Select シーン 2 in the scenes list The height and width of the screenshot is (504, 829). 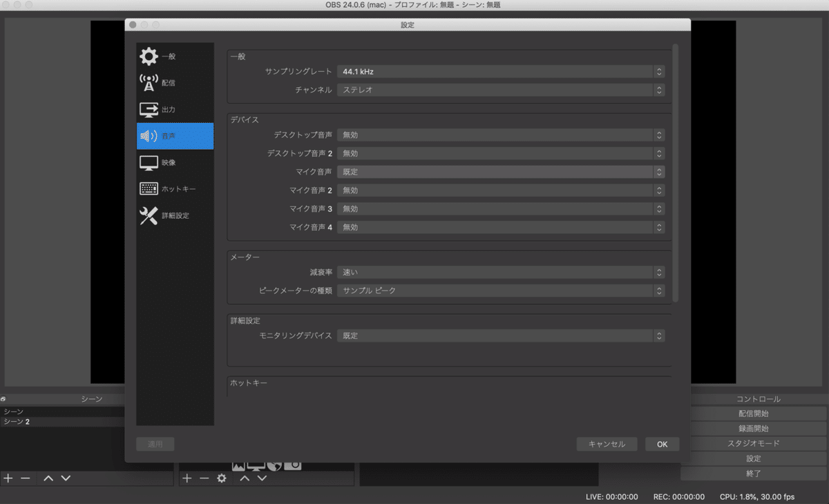click(62, 421)
